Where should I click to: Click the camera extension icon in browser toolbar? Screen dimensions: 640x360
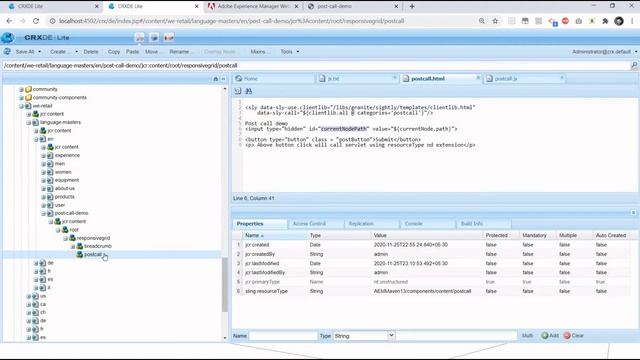point(579,21)
